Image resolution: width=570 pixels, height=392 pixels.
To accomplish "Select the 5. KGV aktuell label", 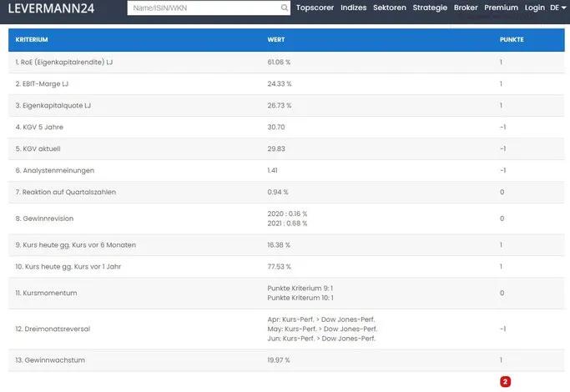I will click(x=38, y=148).
